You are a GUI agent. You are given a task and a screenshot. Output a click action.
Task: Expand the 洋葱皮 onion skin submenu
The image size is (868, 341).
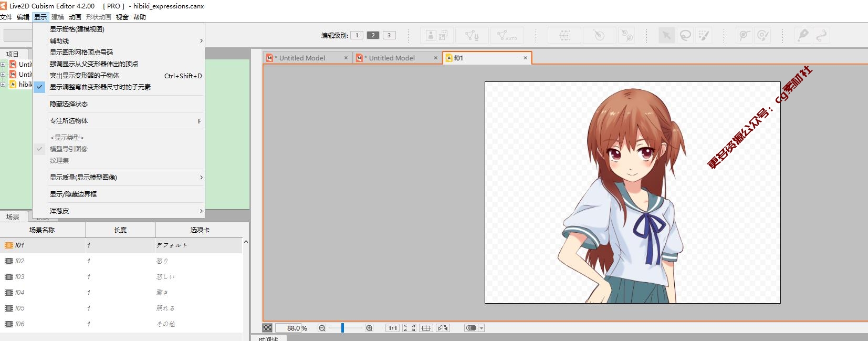pos(118,211)
